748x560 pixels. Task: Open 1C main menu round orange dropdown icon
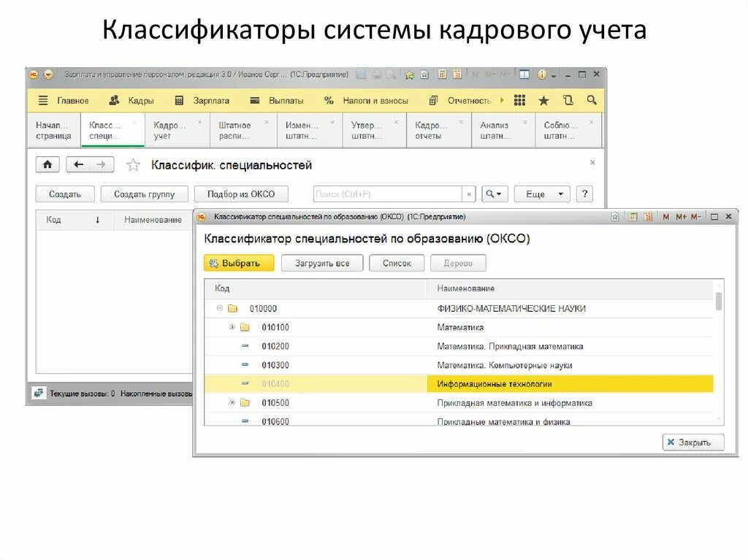[48, 74]
